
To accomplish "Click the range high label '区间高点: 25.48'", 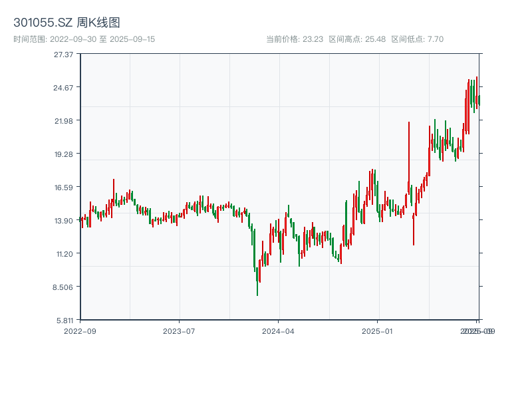I will tap(357, 39).
